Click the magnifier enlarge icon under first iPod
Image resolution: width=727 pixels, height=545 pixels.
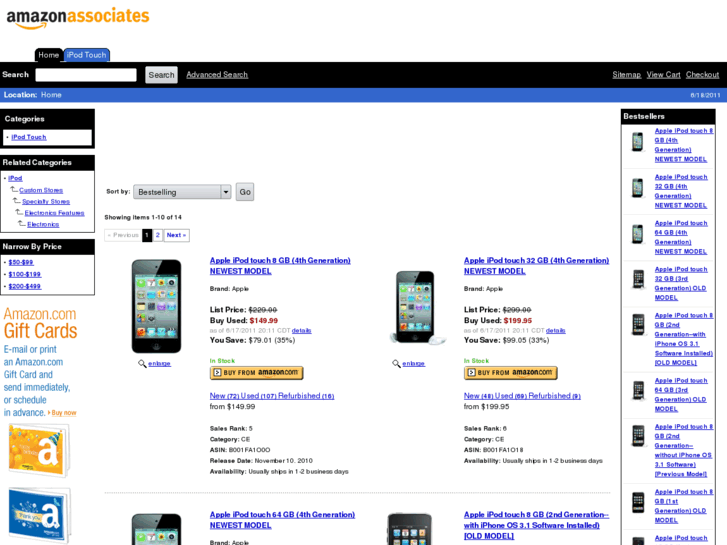142,364
